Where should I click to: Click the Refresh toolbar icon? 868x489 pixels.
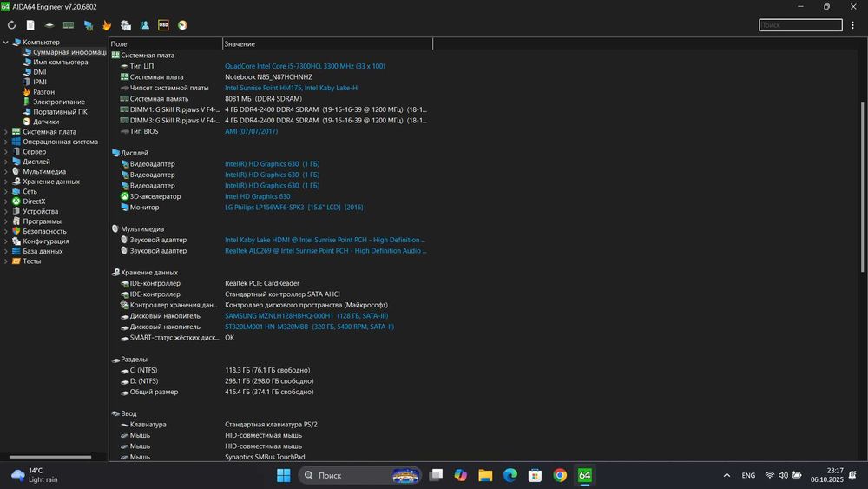tap(11, 25)
